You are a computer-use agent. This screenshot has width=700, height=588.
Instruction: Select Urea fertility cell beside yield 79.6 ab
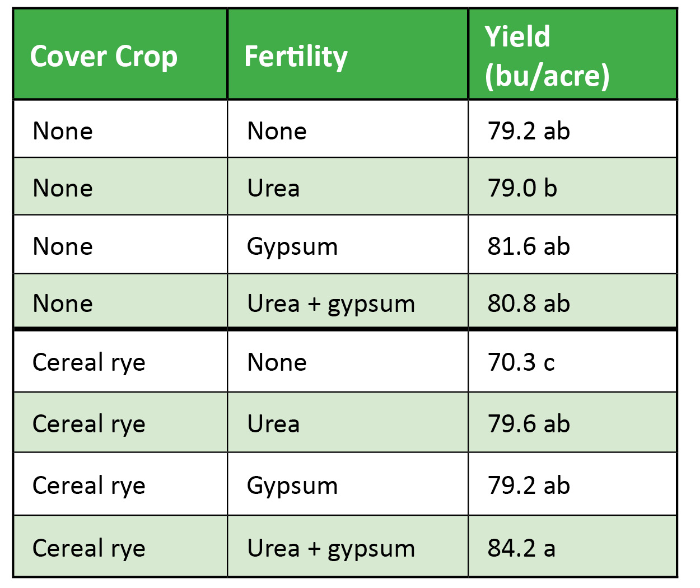[273, 424]
